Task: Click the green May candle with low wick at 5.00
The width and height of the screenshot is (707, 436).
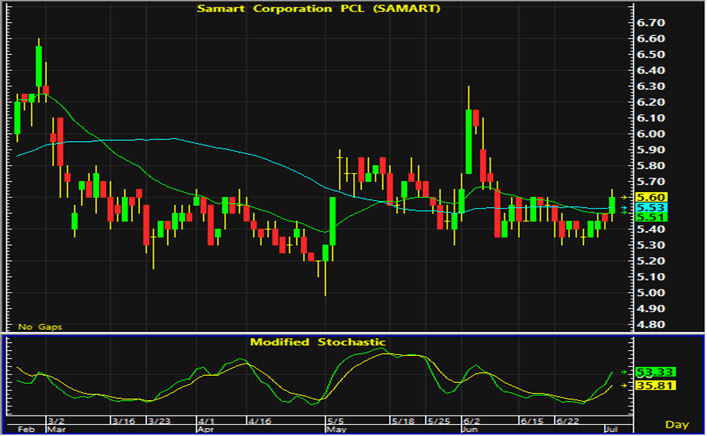Action: click(x=326, y=253)
